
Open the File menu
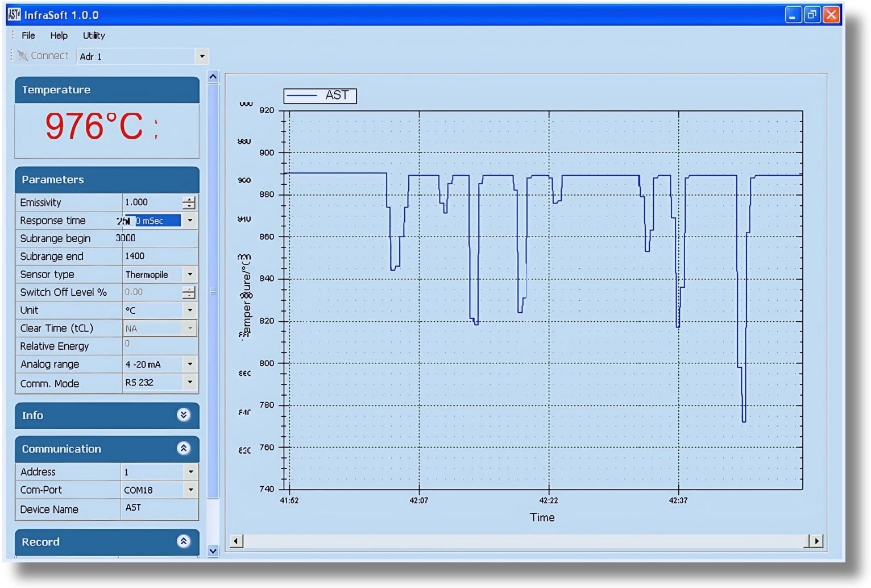(x=28, y=35)
